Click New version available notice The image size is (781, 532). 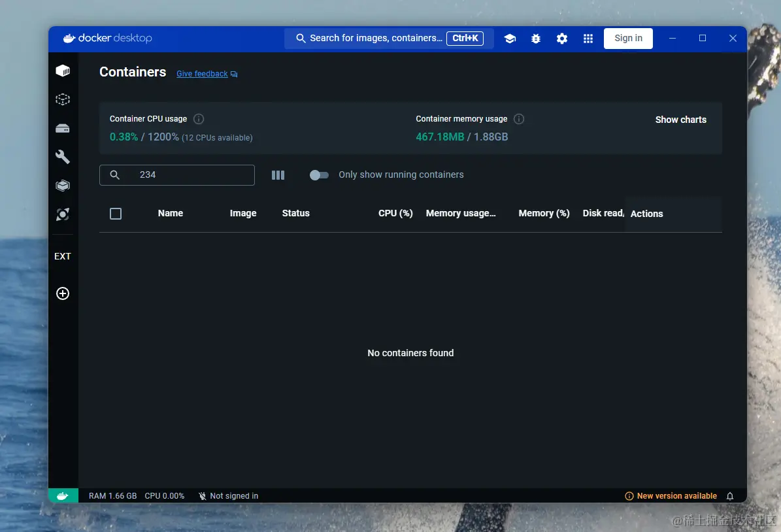point(671,496)
